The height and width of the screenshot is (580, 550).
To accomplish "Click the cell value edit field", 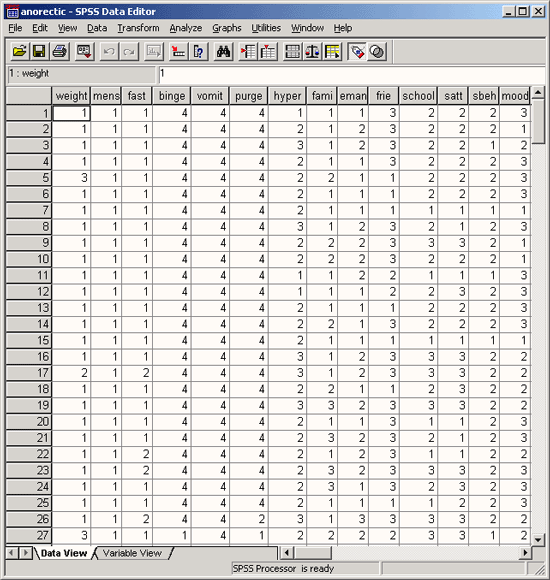I will [351, 74].
